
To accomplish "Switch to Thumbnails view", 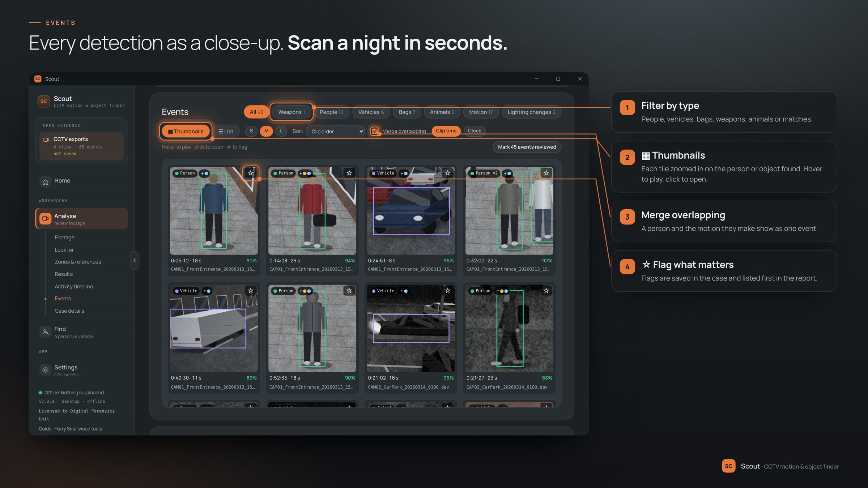I will tap(186, 131).
